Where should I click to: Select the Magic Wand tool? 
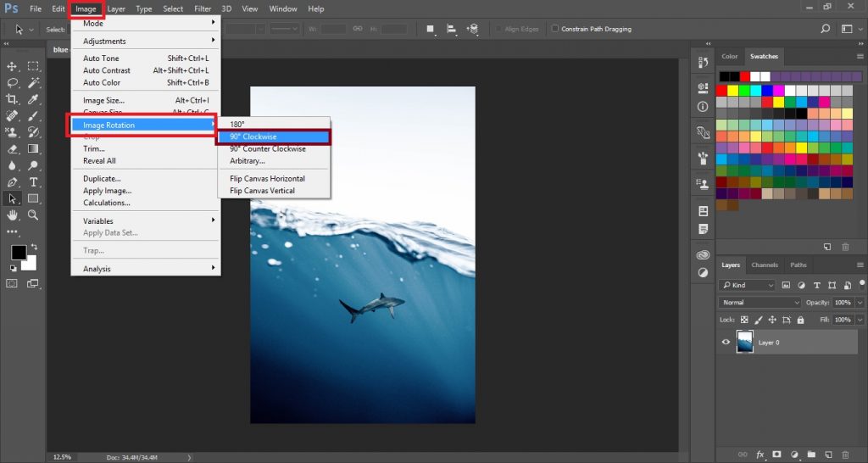coord(33,83)
